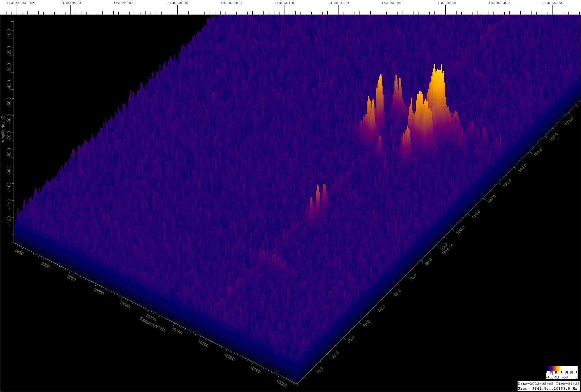Click -30.0 on the amplitude axis
The image size is (581, 392).
click(9, 67)
